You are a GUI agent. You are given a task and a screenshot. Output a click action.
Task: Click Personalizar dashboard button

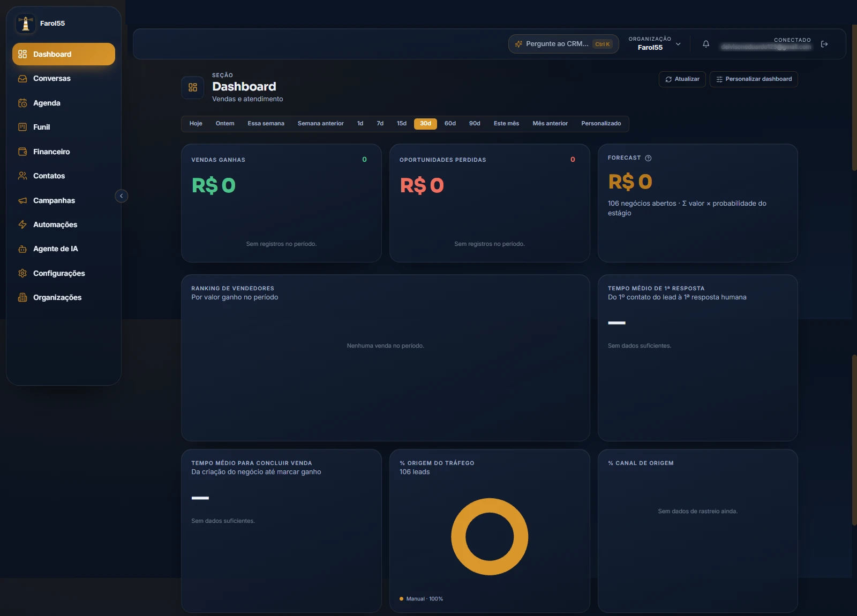pyautogui.click(x=754, y=79)
